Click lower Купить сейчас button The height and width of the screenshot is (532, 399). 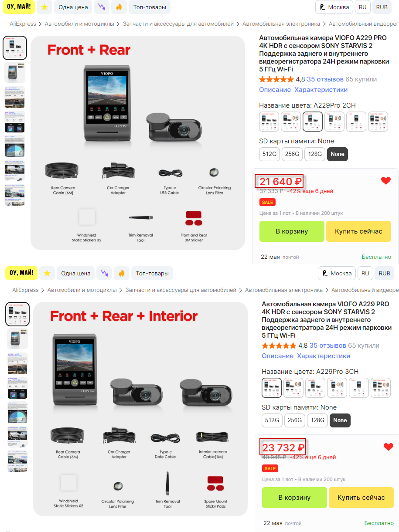pyautogui.click(x=361, y=498)
